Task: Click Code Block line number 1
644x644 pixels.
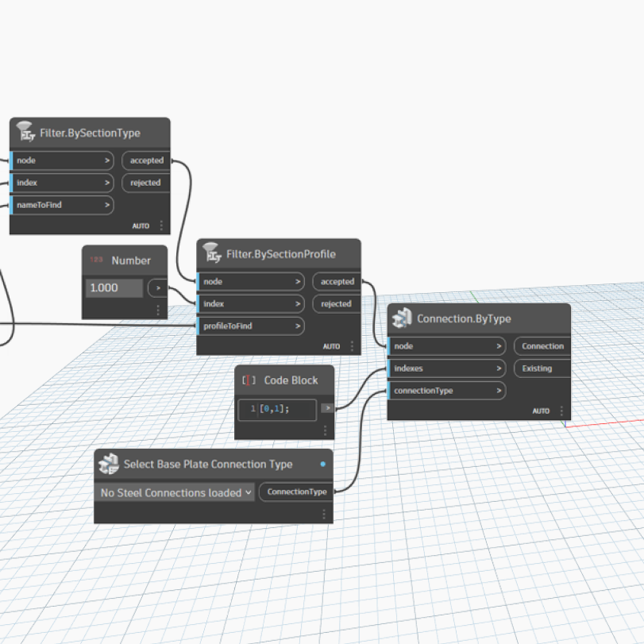Action: (253, 409)
